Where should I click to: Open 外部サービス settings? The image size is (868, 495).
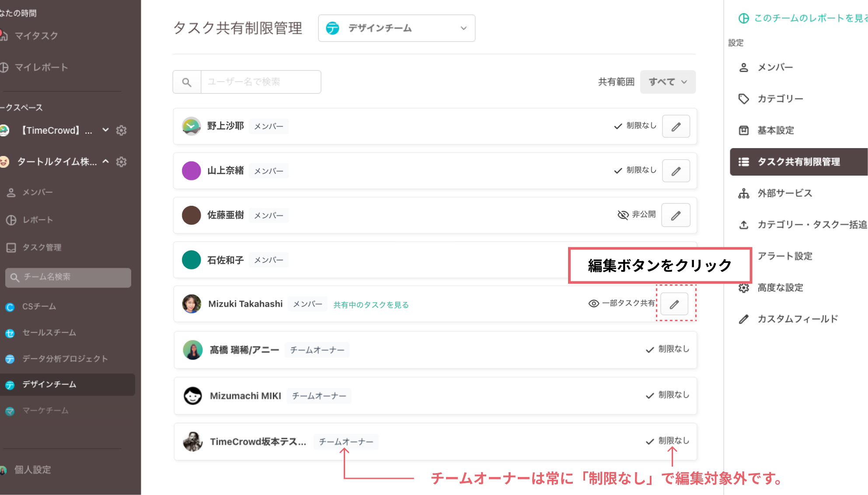coord(784,193)
